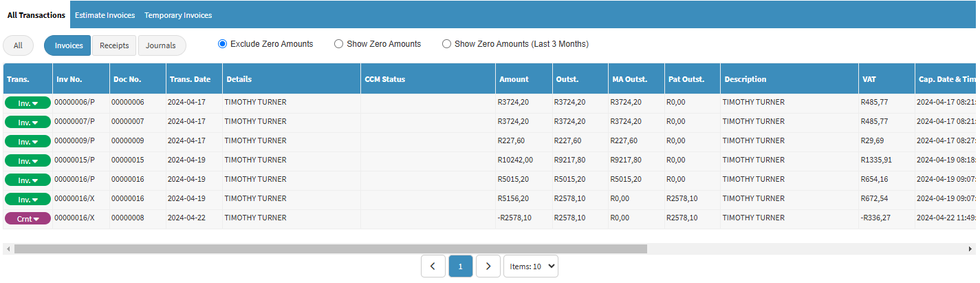Sort by Trans. Date column header
Image resolution: width=980 pixels, height=283 pixels.
tap(190, 79)
